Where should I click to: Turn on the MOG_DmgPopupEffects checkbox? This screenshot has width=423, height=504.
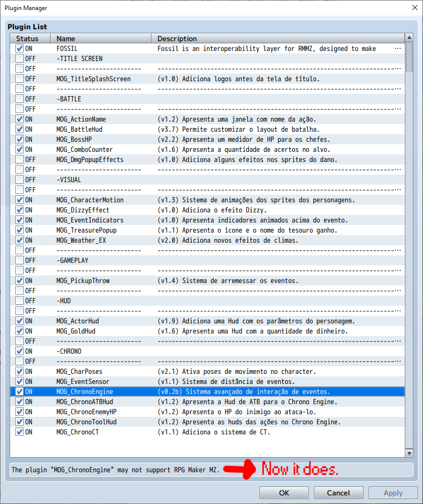[x=19, y=159]
